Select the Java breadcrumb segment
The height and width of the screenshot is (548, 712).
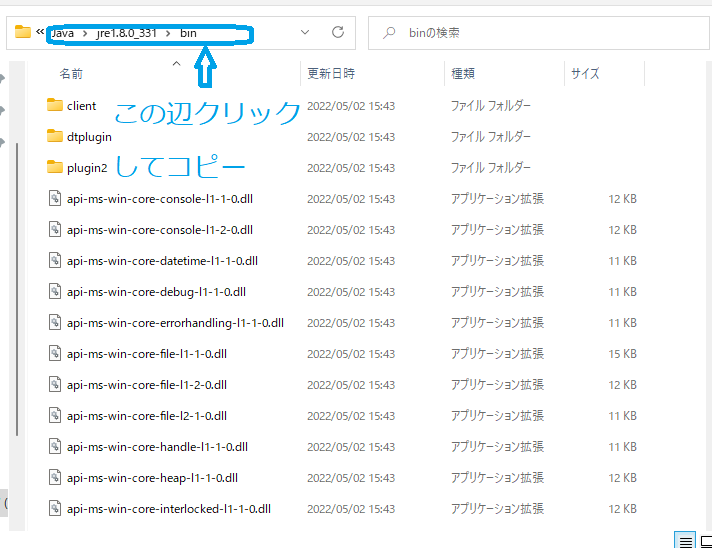[63, 33]
